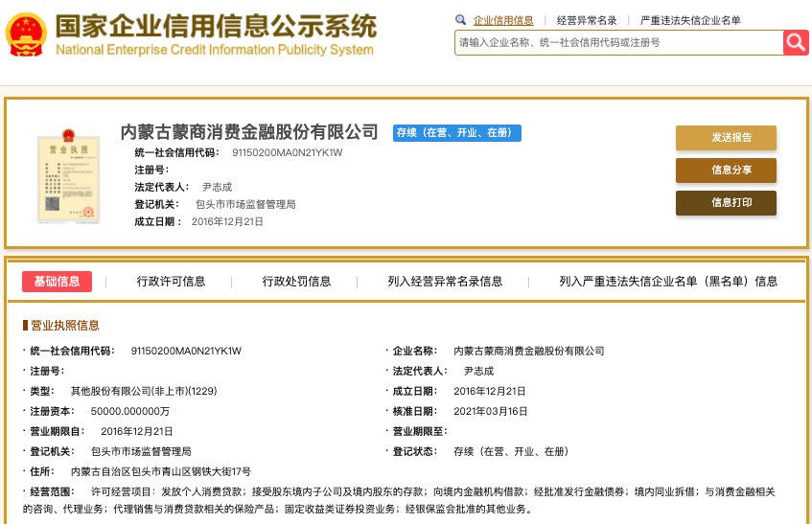812x524 pixels.
Task: Click 营业期限自 value 2016年12月21日
Action: pyautogui.click(x=137, y=431)
